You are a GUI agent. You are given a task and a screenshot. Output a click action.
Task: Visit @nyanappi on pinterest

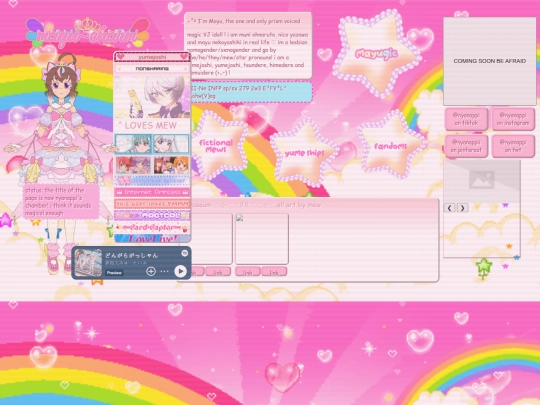466,146
